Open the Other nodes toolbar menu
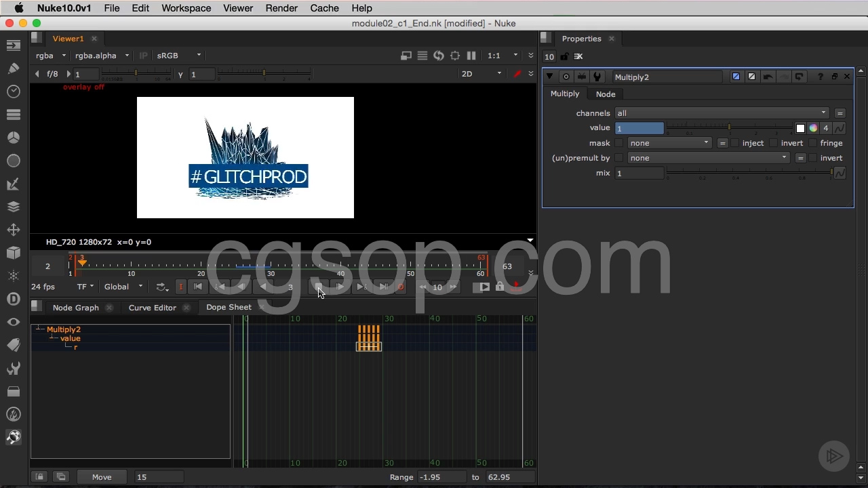 tap(14, 391)
